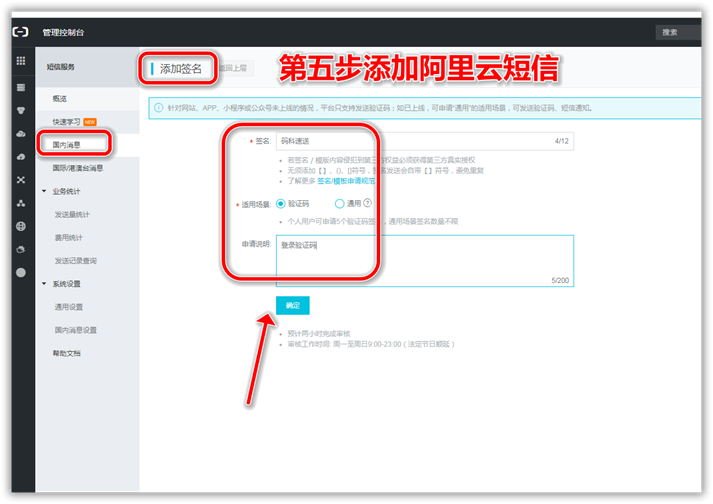This screenshot has width=713, height=504.
Task: Collapse the 系统设置 menu group
Action: pyautogui.click(x=44, y=283)
